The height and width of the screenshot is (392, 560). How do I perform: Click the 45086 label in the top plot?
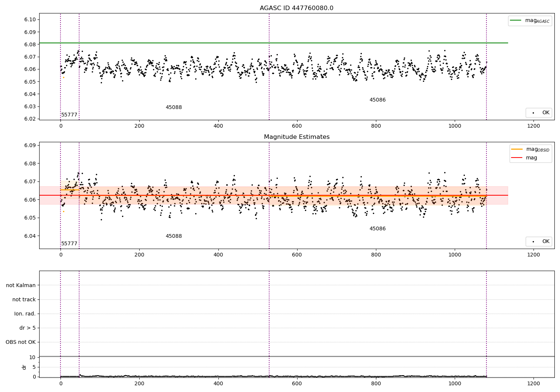(x=377, y=100)
